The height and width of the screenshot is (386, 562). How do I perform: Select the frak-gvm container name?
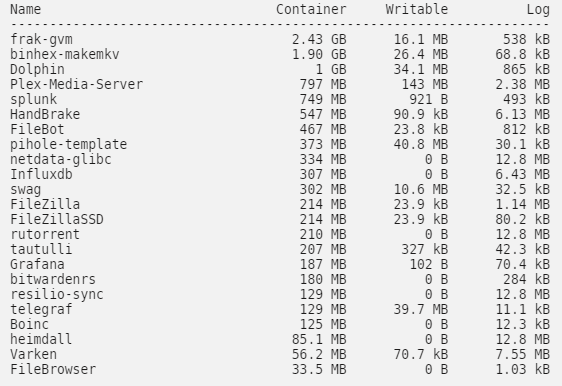[41, 39]
